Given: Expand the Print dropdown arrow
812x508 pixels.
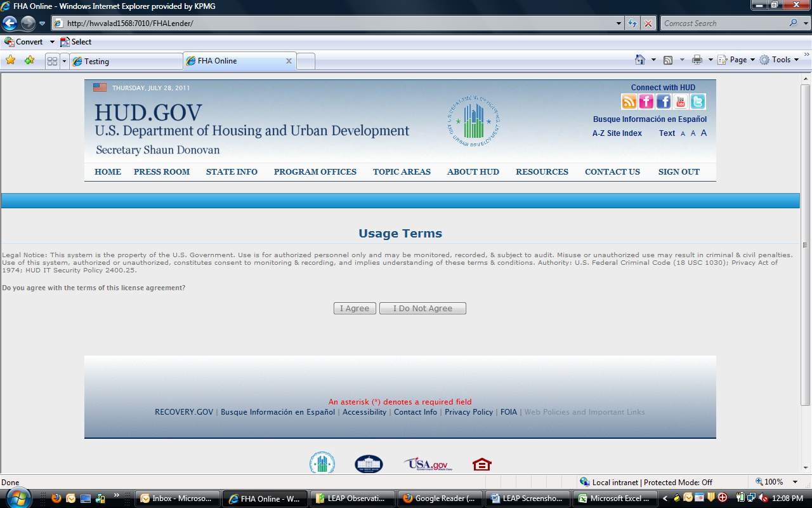Looking at the screenshot, I should coord(710,60).
